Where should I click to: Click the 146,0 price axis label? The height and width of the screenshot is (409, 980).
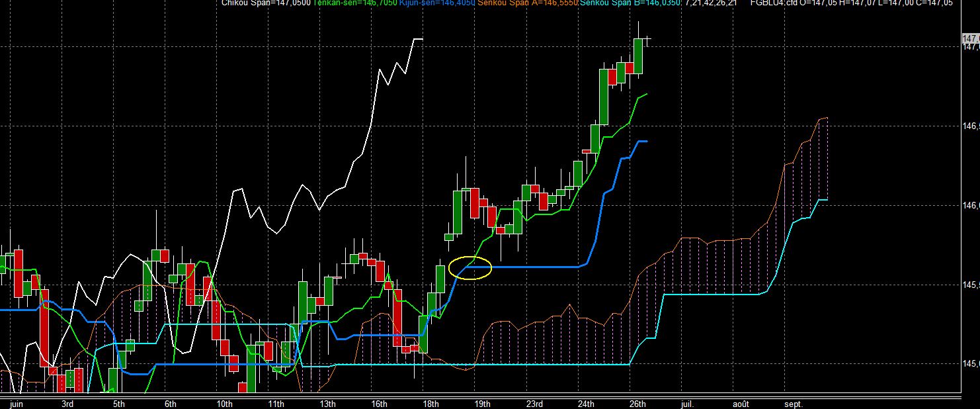click(971, 205)
